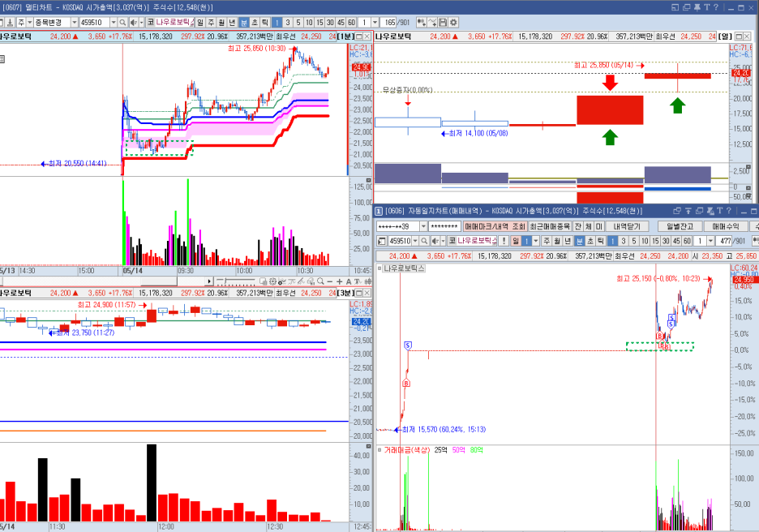Select 3-minute interval in multi-chart toolbar

288,22
